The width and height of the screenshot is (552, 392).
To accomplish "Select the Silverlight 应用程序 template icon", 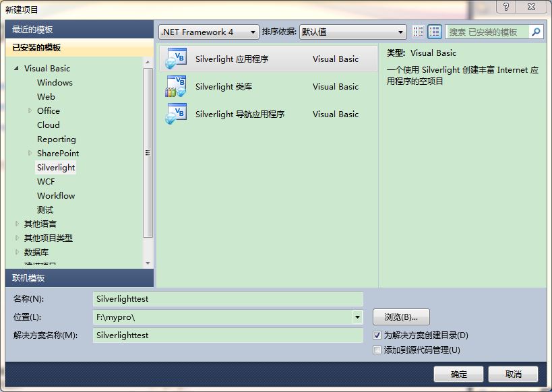I will click(x=175, y=58).
